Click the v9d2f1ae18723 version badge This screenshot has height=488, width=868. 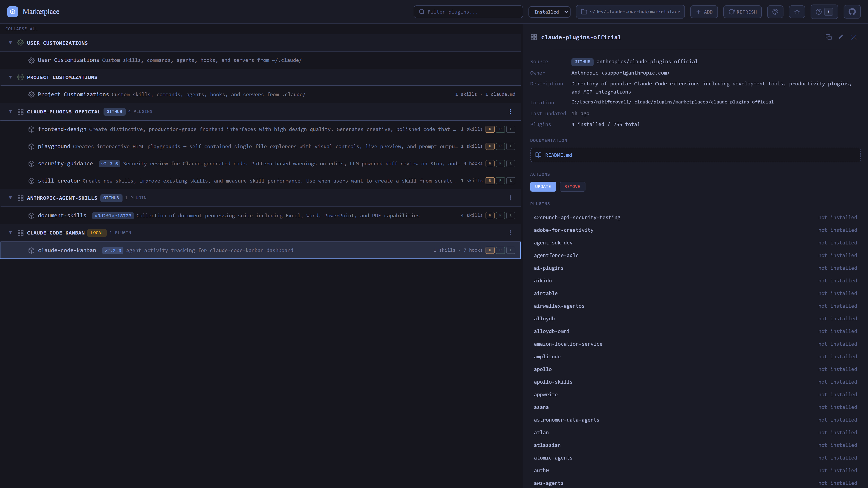pyautogui.click(x=113, y=216)
